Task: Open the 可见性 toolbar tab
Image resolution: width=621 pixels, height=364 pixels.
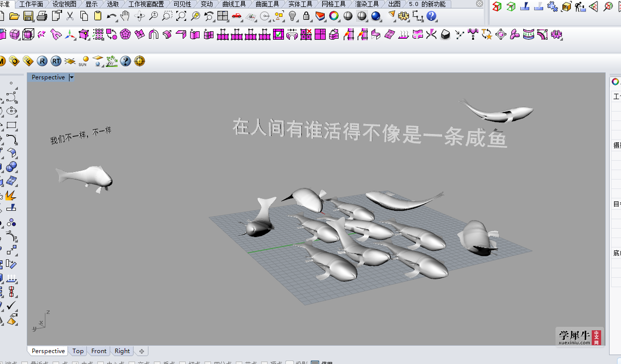Action: pos(182,4)
